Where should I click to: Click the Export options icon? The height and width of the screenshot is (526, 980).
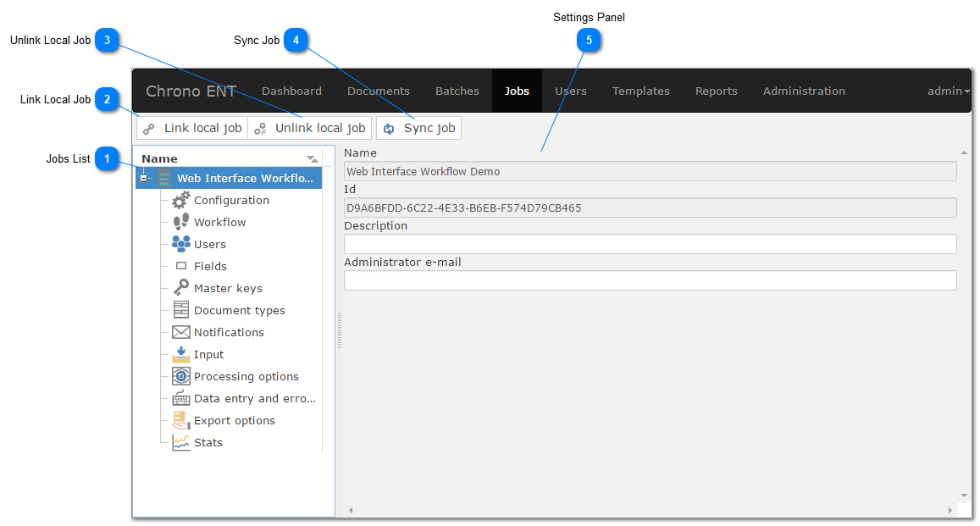[x=181, y=420]
